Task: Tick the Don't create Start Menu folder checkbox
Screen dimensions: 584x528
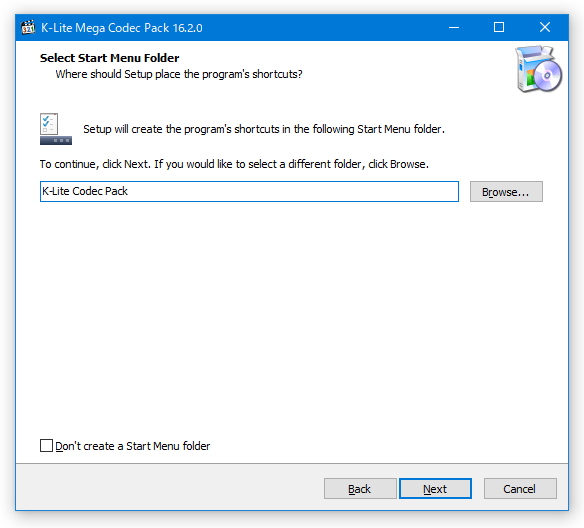Action: (46, 445)
